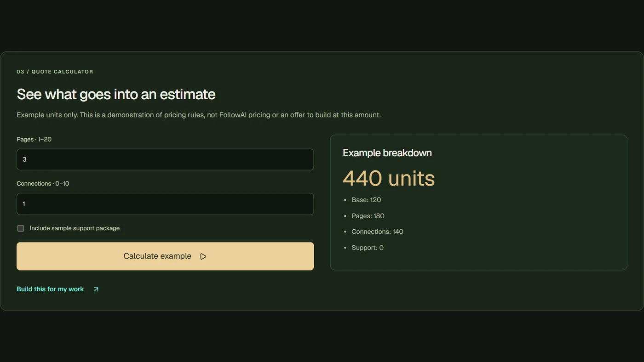The height and width of the screenshot is (362, 644).
Task: Click the Pages · 1–20 label
Action: (34, 139)
